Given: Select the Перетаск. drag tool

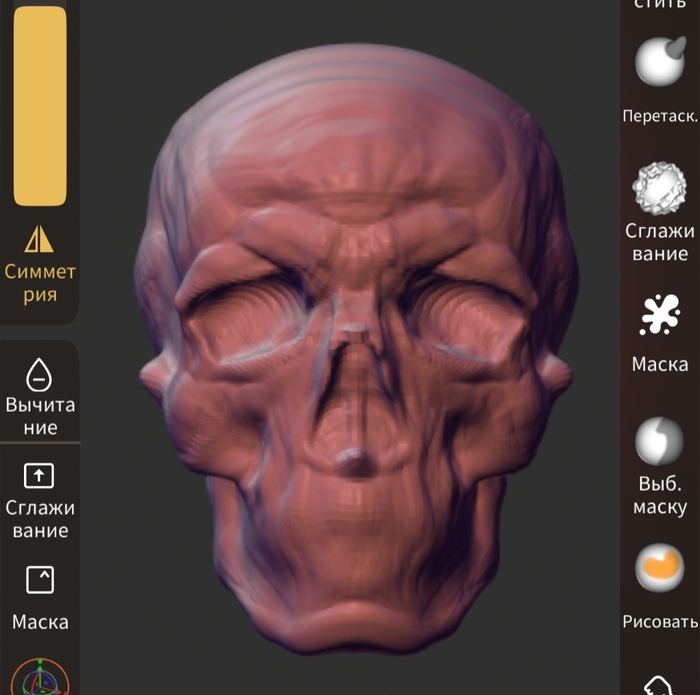Looking at the screenshot, I should coord(660,80).
